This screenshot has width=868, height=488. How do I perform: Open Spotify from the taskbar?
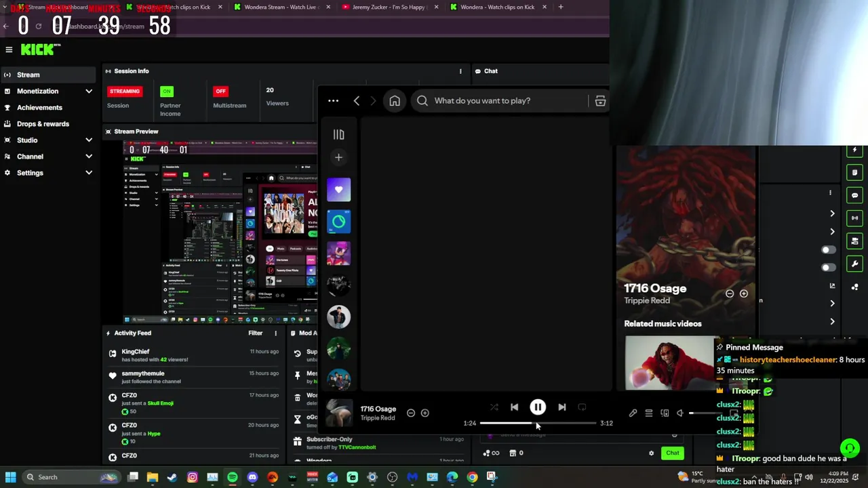[x=232, y=477]
